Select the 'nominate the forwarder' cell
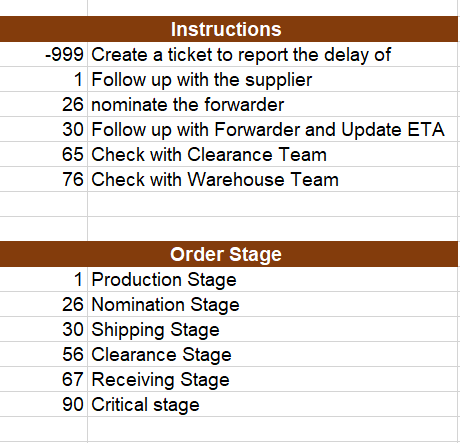Viewport: 460px width, 443px height. point(273,104)
